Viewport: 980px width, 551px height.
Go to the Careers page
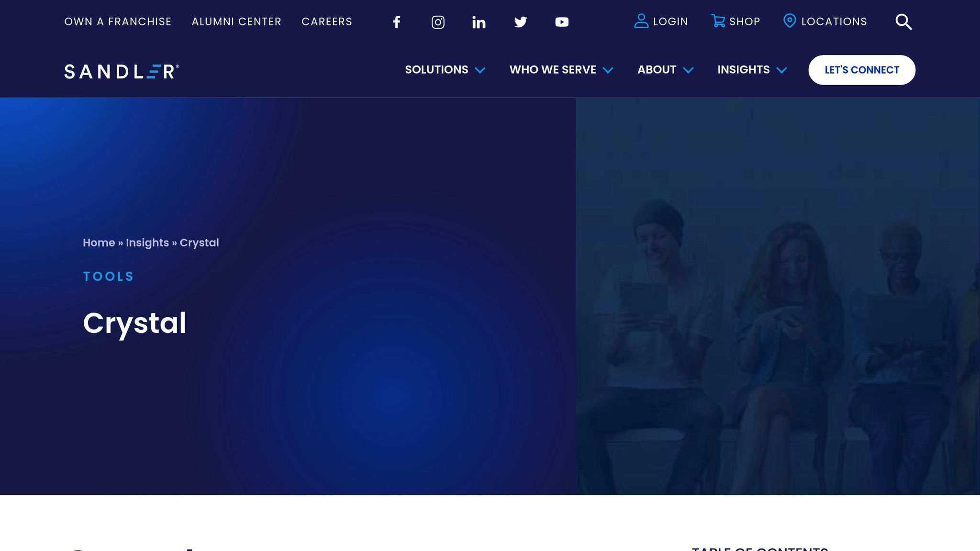tap(327, 22)
